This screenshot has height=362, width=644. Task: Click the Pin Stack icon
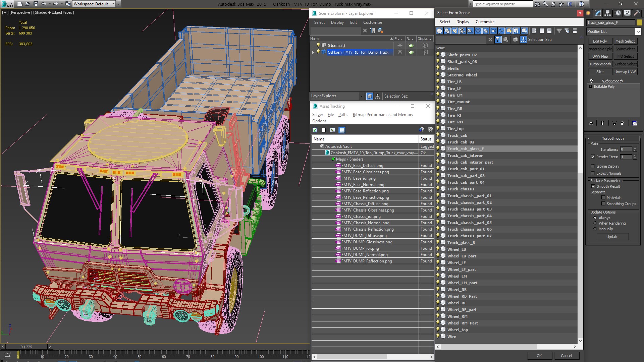click(x=591, y=123)
